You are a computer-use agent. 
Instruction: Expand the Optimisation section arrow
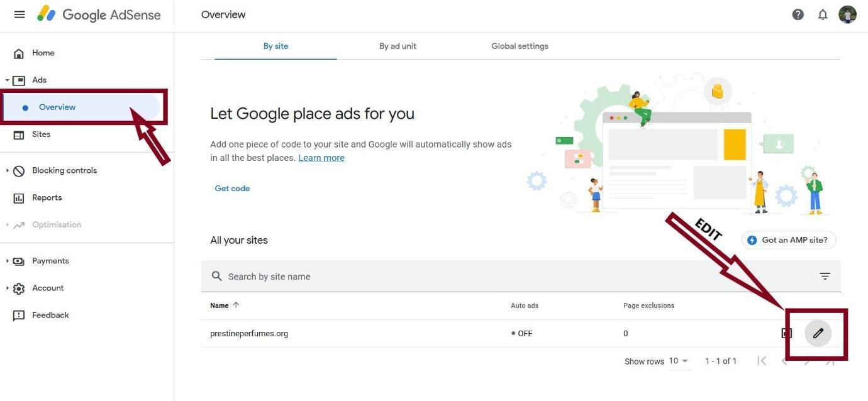[7, 225]
